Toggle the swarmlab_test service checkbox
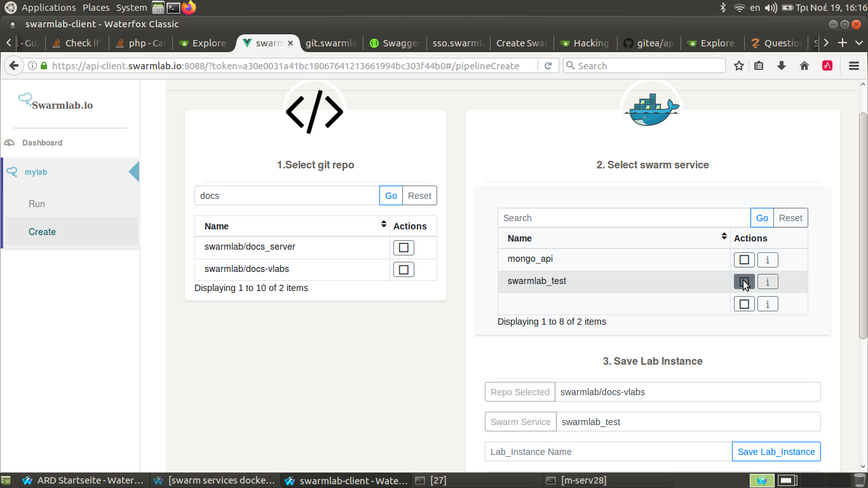Image resolution: width=868 pixels, height=488 pixels. click(x=744, y=281)
